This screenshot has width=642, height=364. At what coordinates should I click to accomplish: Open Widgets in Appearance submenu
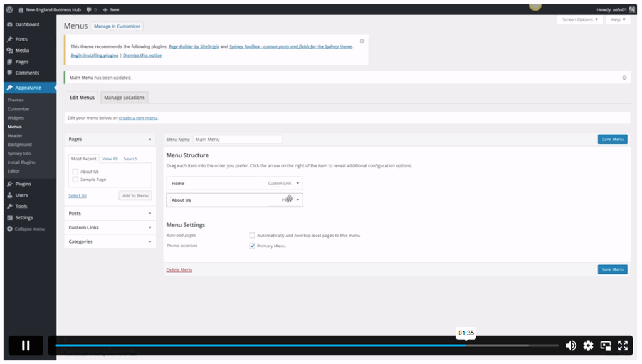[16, 118]
